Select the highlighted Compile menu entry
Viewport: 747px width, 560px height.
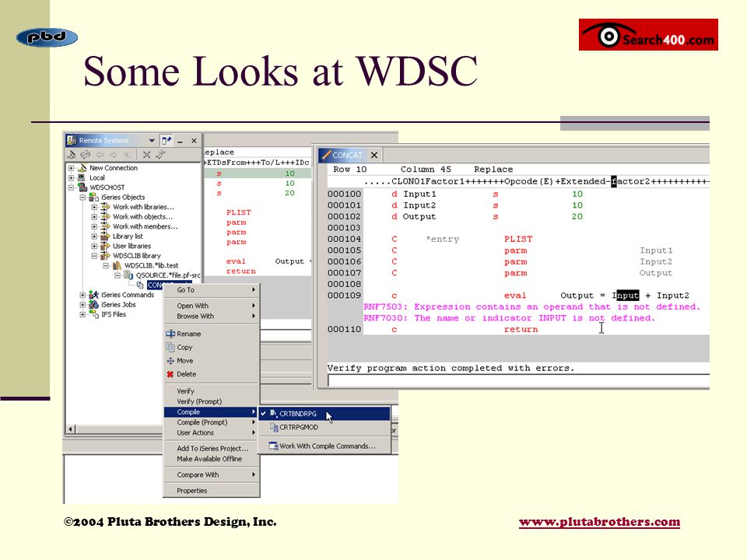point(212,412)
